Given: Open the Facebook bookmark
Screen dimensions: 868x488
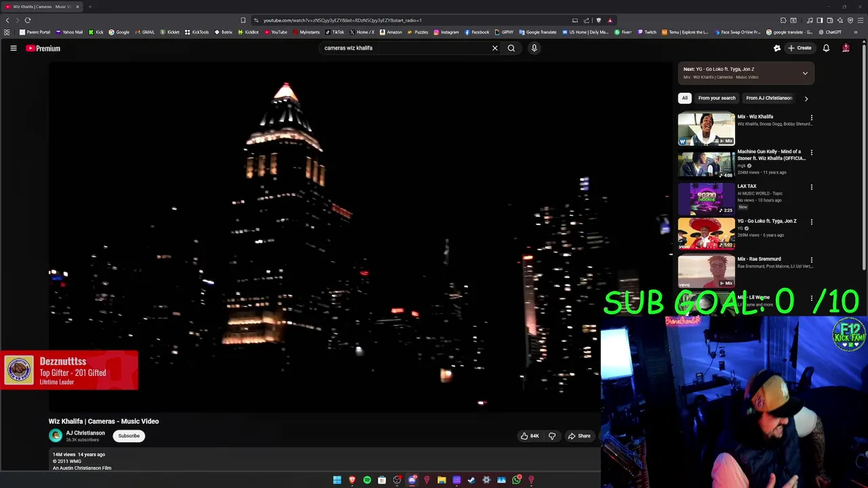Looking at the screenshot, I should pyautogui.click(x=477, y=32).
